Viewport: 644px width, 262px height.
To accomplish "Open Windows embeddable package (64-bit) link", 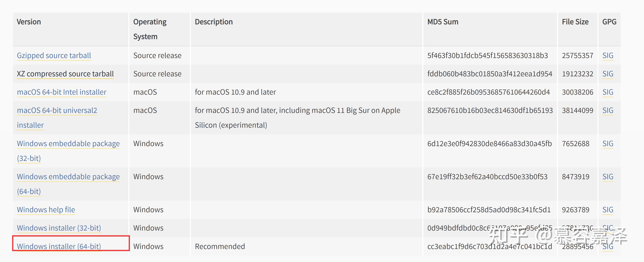I will click(x=68, y=184).
